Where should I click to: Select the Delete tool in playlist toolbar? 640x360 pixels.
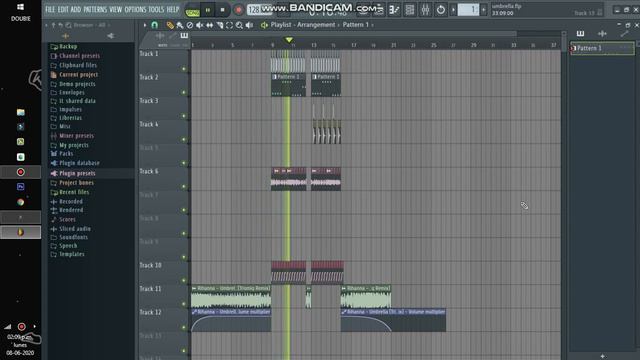coord(190,25)
